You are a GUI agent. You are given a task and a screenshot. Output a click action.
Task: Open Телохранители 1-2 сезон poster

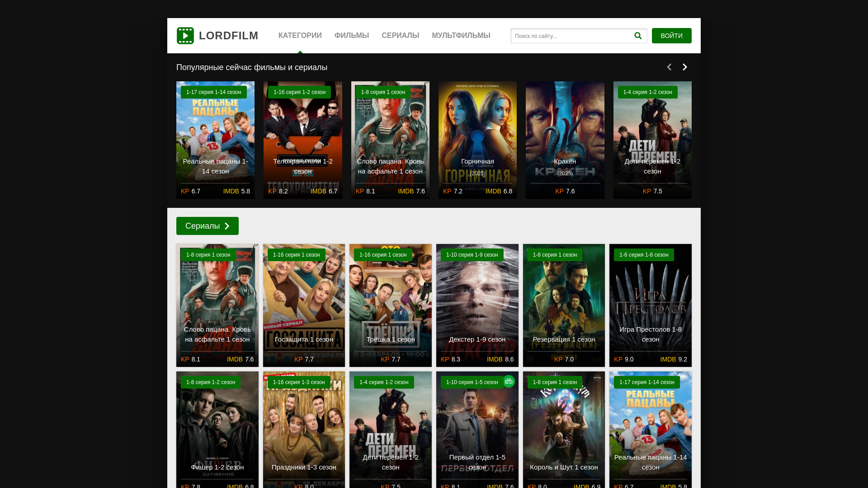(303, 140)
